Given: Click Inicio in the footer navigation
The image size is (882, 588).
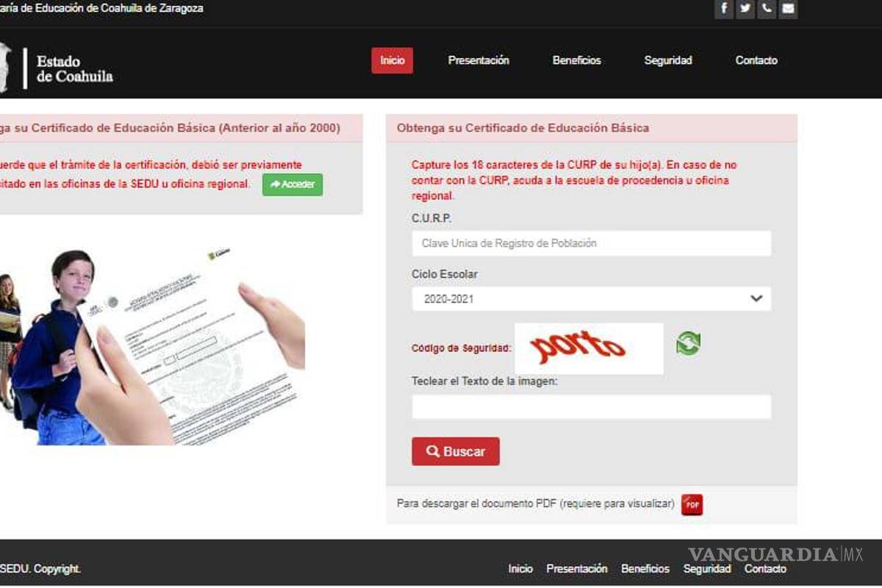Looking at the screenshot, I should 520,568.
